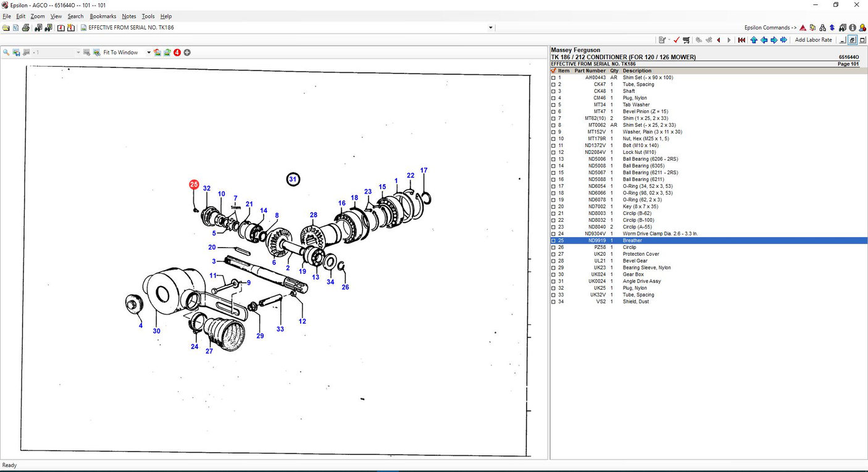Image resolution: width=868 pixels, height=472 pixels.
Task: Click the round info icon
Action: point(853,28)
